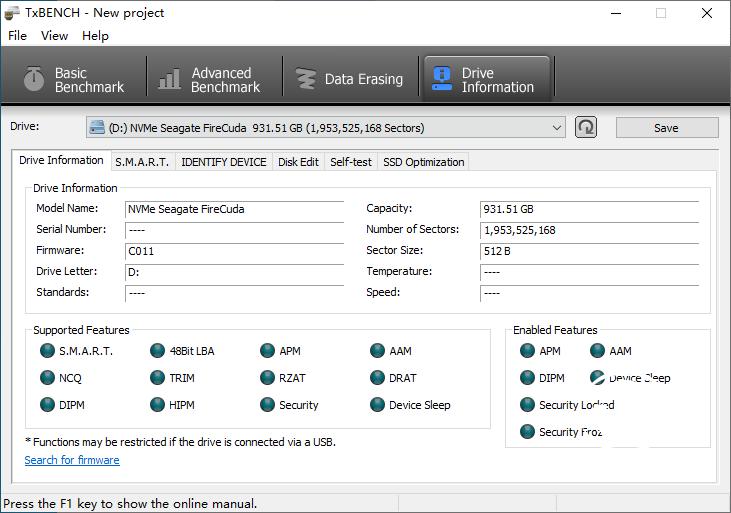The image size is (731, 513).
Task: Click the RZAT feature indicator
Action: click(268, 378)
